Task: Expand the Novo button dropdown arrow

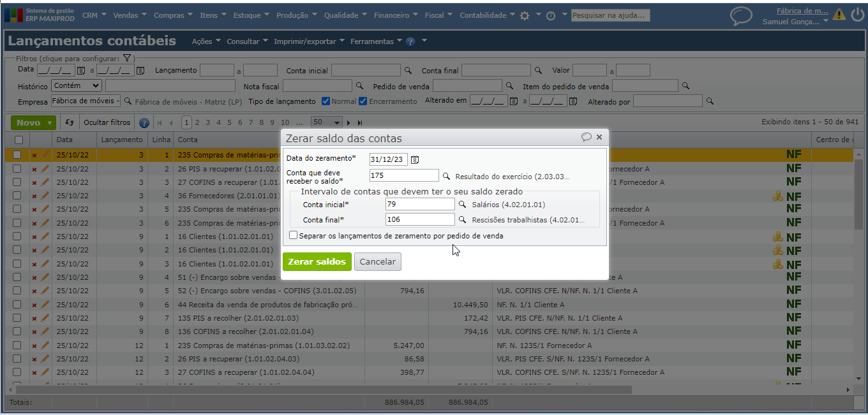Action: pos(50,123)
